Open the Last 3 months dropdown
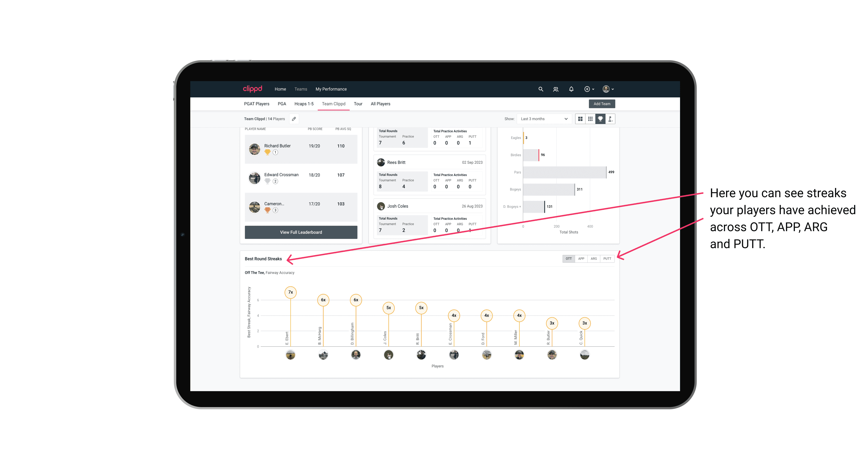 pyautogui.click(x=543, y=119)
